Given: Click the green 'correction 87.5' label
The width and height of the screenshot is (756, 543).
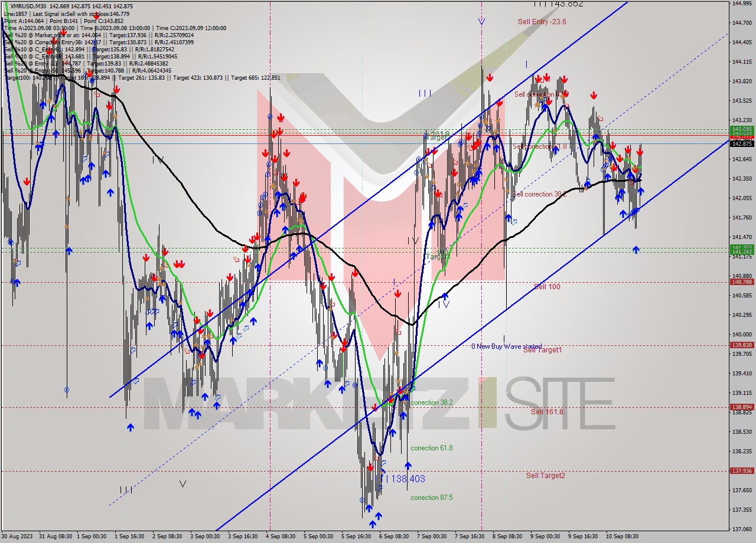Looking at the screenshot, I should tap(432, 498).
